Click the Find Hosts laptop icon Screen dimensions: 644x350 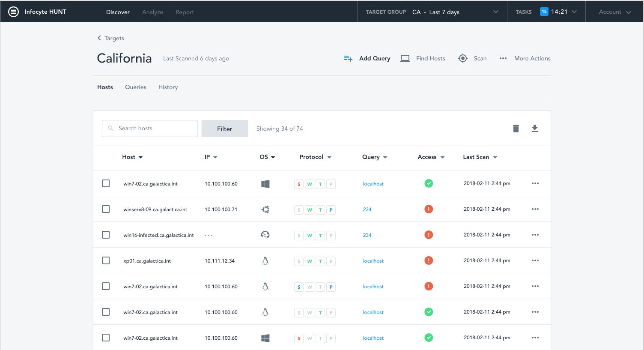(405, 59)
